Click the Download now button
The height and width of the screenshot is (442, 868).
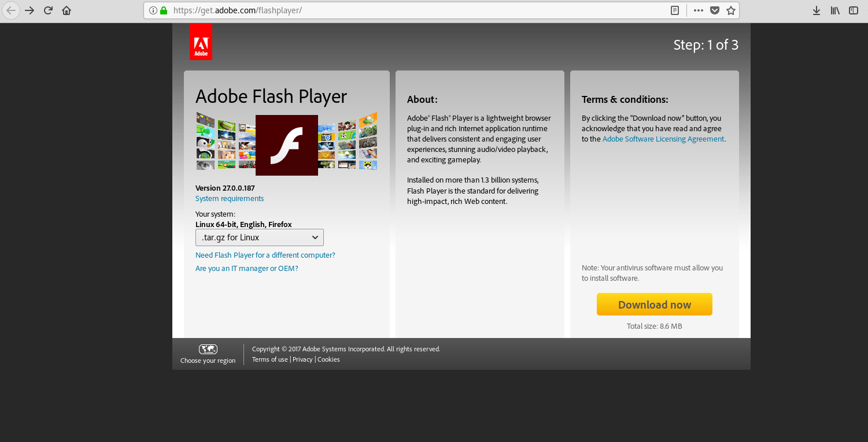[x=655, y=304]
